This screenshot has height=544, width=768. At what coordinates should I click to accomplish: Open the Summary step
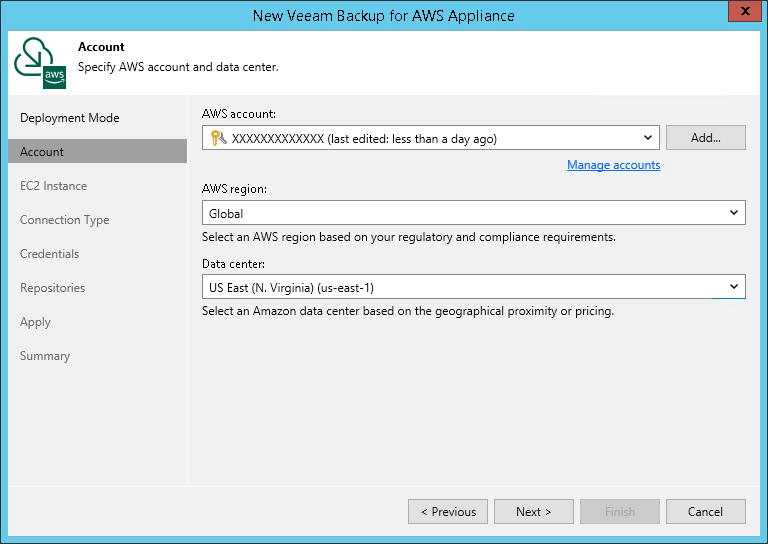tap(45, 356)
